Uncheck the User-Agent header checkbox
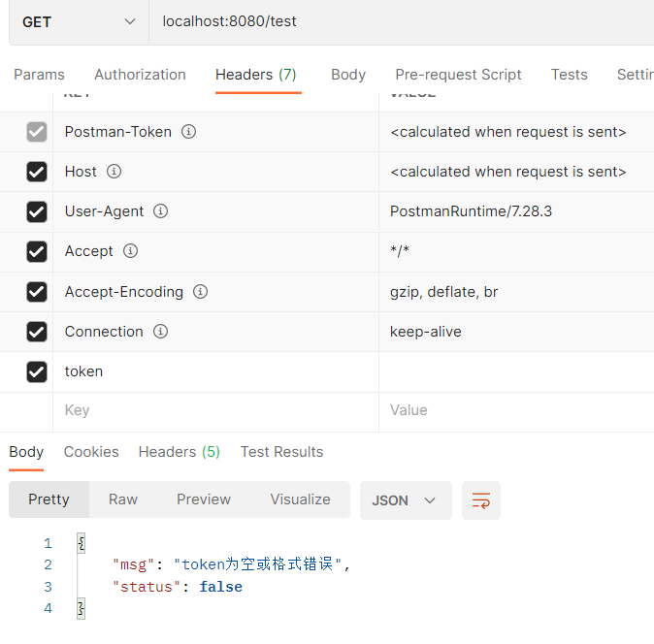 (x=37, y=211)
